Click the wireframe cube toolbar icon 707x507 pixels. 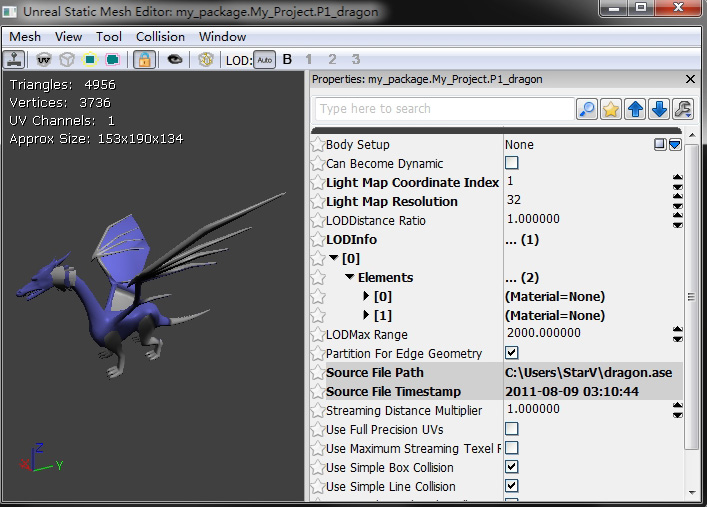pyautogui.click(x=67, y=59)
